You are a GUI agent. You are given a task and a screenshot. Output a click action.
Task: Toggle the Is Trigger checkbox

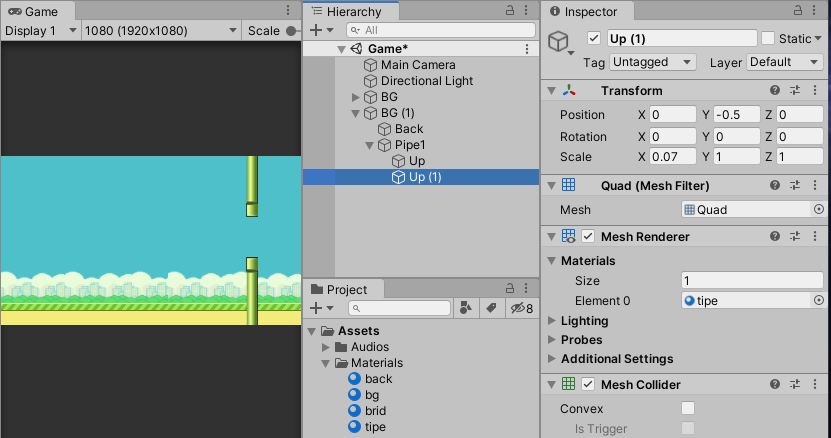coord(688,428)
